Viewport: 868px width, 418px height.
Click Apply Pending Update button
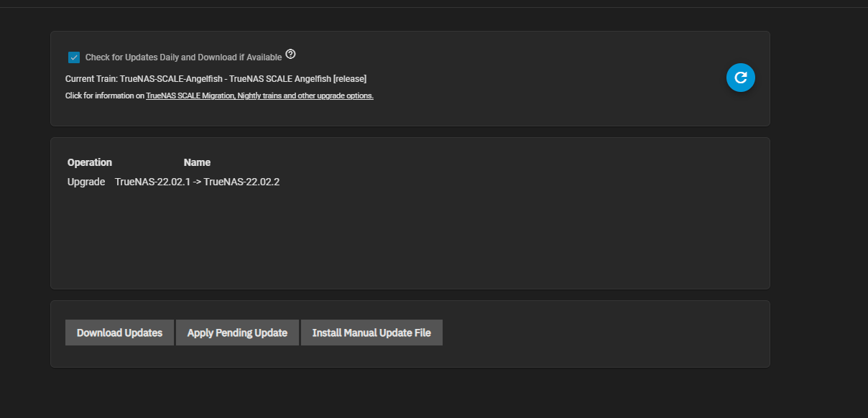click(237, 333)
